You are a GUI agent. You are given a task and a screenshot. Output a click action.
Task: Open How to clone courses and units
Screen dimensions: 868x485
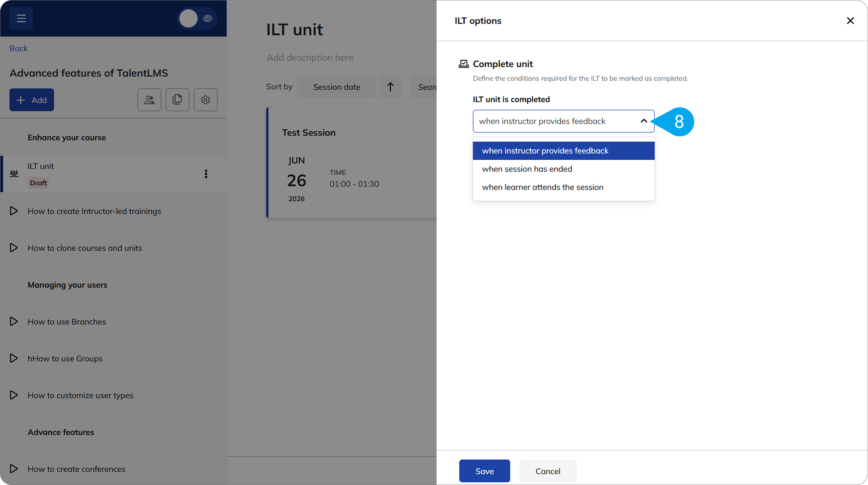pos(84,248)
